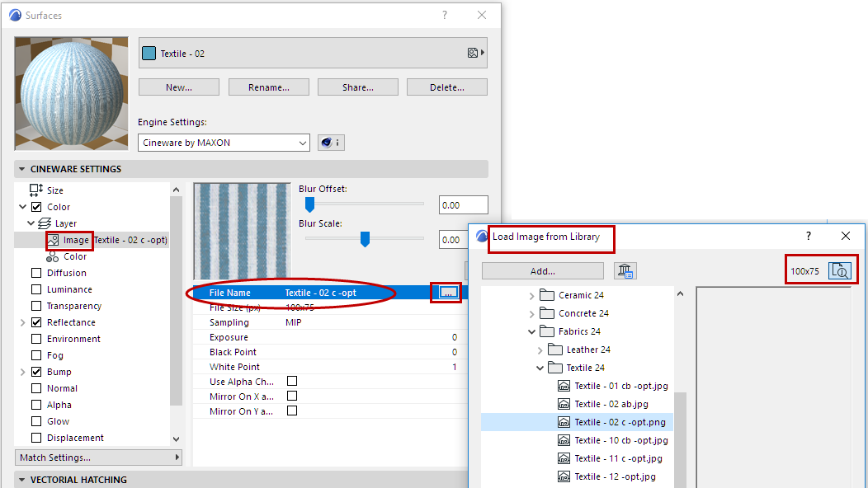This screenshot has height=488, width=868.
Task: Click the channel list scroll down arrow
Action: pyautogui.click(x=176, y=439)
